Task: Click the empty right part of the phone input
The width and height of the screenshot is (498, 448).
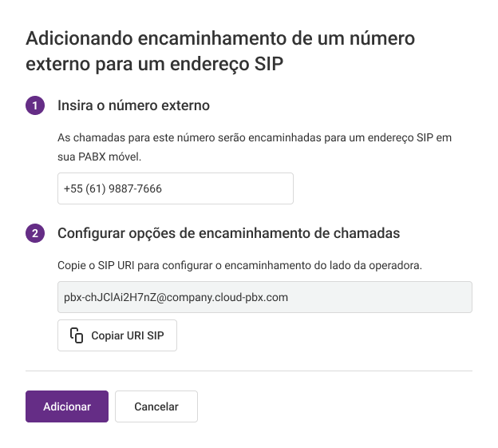Action: tap(229, 188)
